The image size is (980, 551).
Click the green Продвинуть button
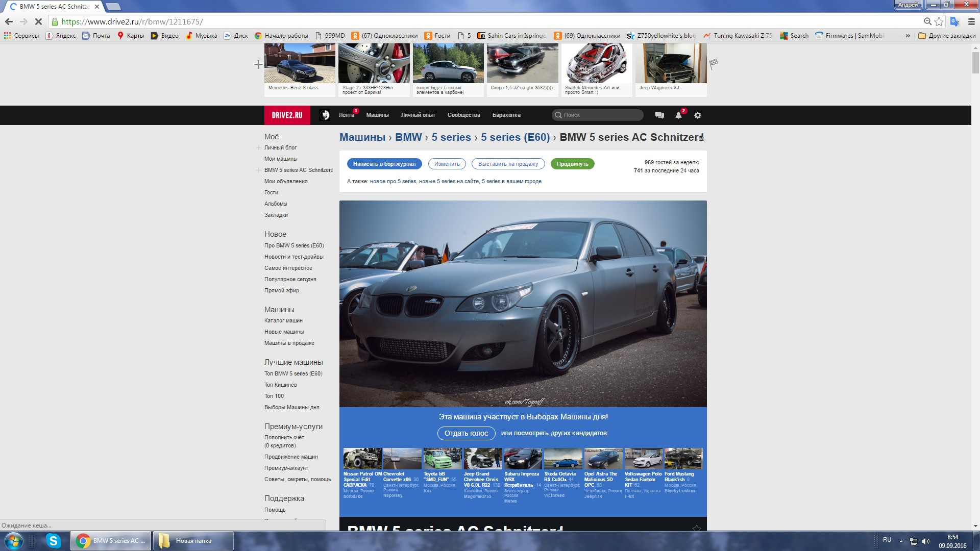pyautogui.click(x=572, y=164)
